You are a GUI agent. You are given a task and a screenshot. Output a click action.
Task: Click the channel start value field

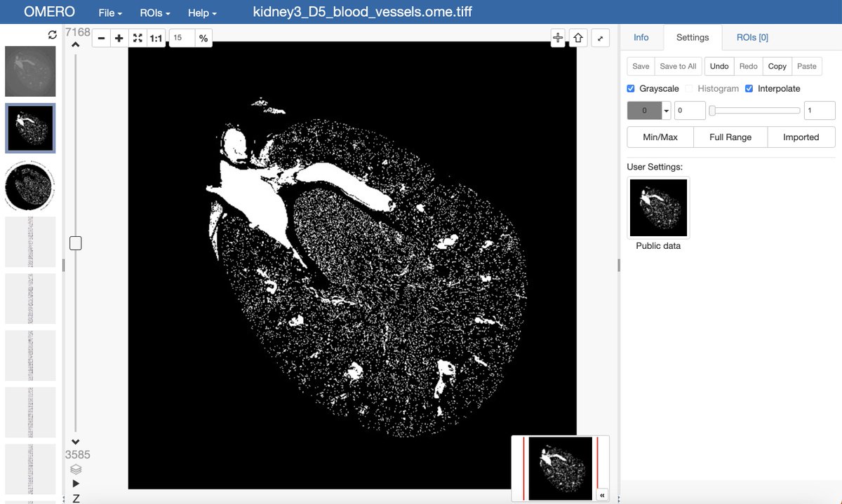(690, 111)
